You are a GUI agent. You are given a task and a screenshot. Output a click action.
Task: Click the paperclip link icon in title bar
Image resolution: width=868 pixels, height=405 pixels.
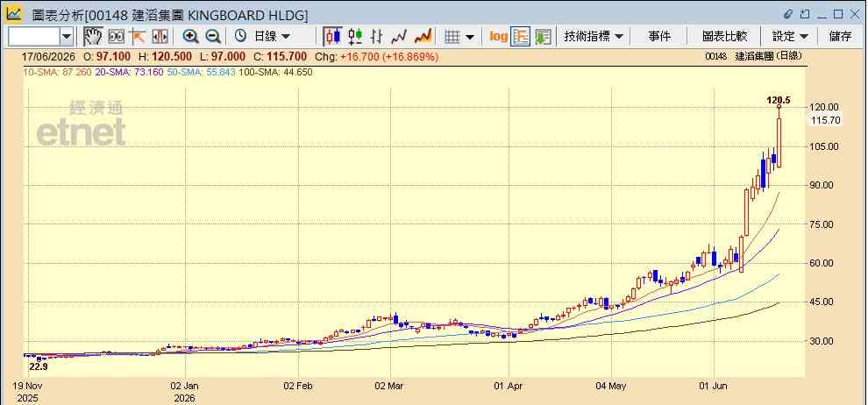click(x=788, y=14)
